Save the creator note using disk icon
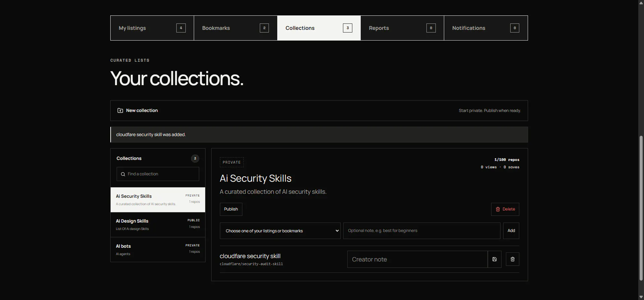Screen dimensions: 644x300 (x=494, y=259)
